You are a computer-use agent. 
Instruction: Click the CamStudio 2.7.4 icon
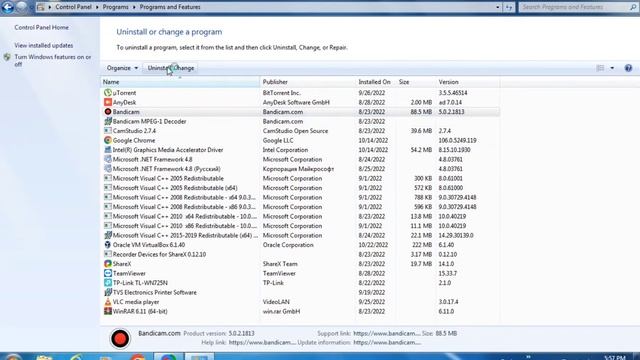click(x=108, y=131)
